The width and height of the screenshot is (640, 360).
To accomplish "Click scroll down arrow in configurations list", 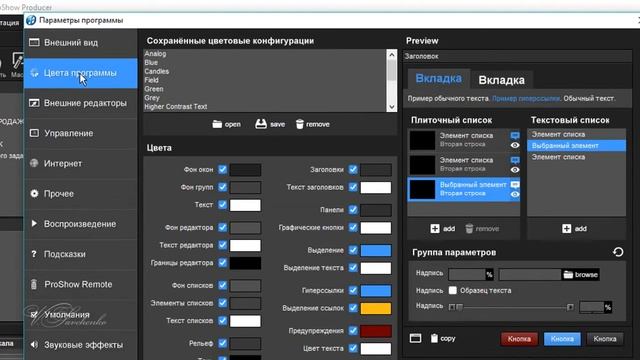I will coord(391,107).
